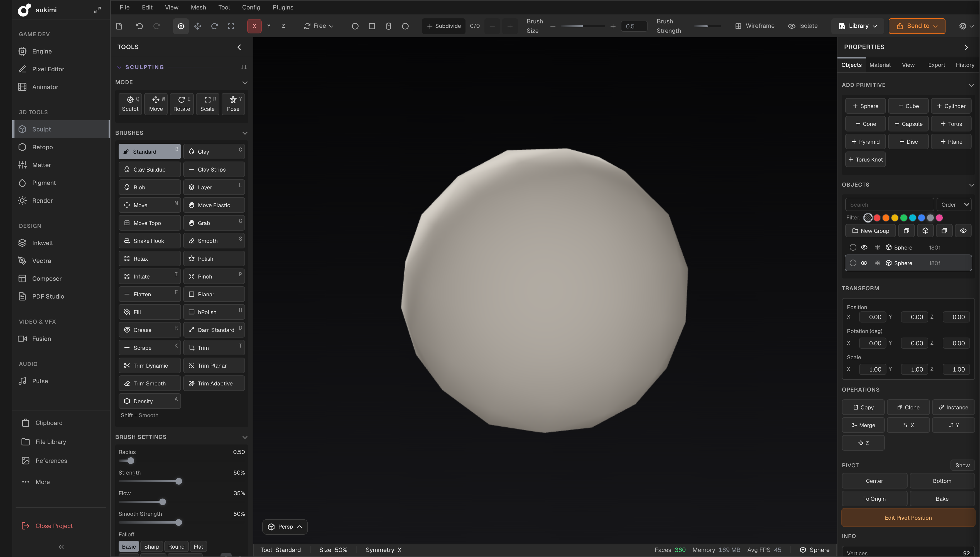
Task: Click the red filter color swatch
Action: (877, 218)
